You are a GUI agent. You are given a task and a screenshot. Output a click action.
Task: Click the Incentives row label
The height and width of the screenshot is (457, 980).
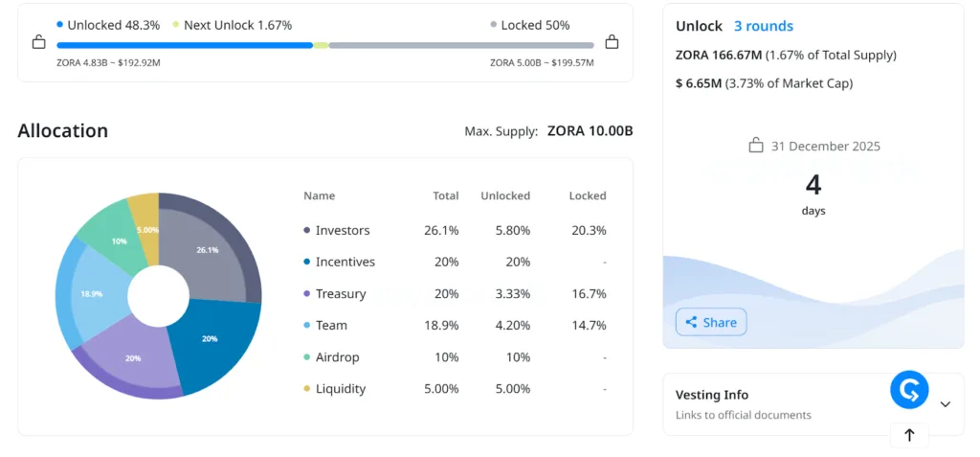click(x=345, y=262)
